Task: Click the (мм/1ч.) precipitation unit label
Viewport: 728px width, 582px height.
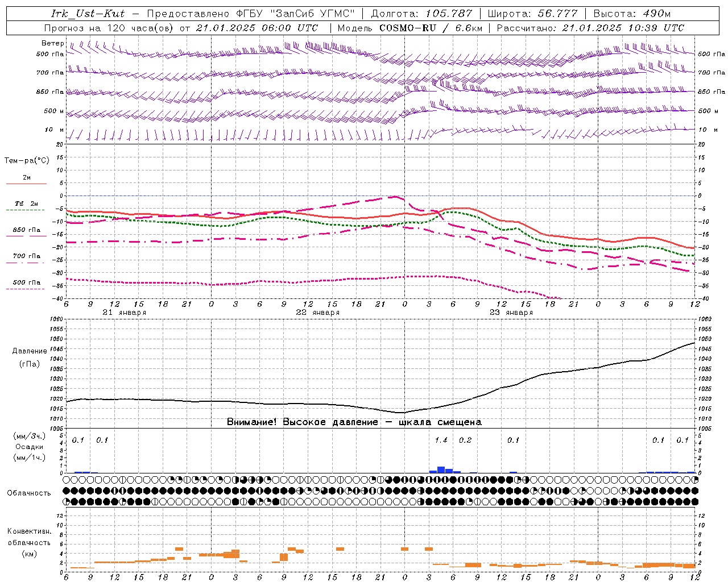Action: [x=30, y=458]
